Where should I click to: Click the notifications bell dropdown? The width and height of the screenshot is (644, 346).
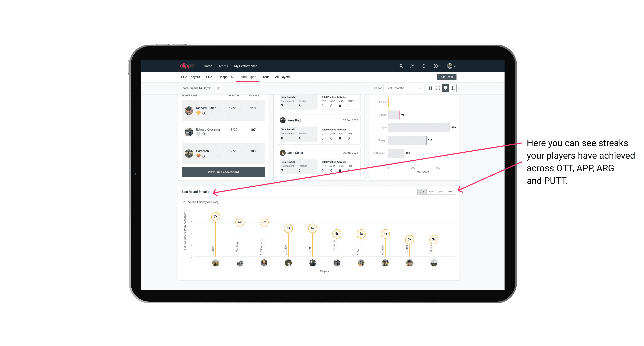pyautogui.click(x=423, y=66)
